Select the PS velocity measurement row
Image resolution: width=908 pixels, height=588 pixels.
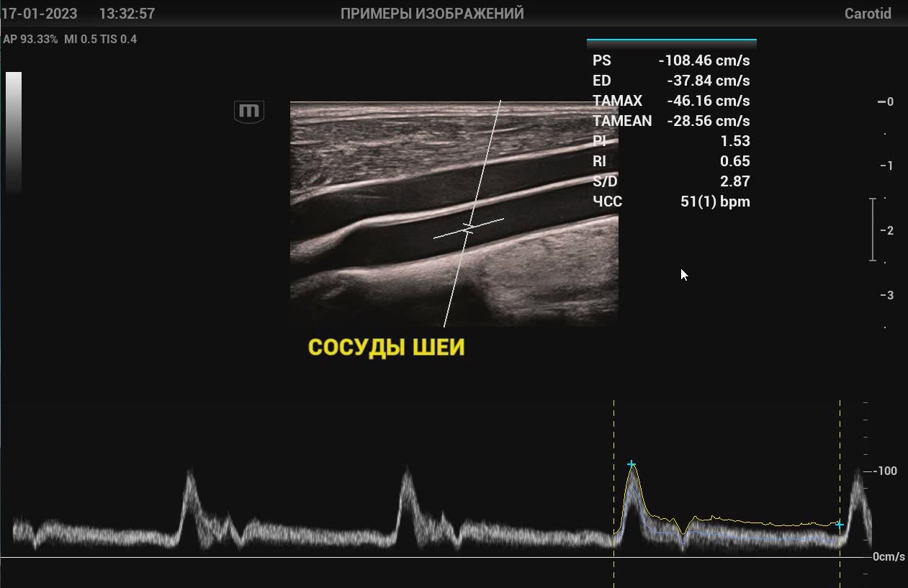click(x=671, y=60)
